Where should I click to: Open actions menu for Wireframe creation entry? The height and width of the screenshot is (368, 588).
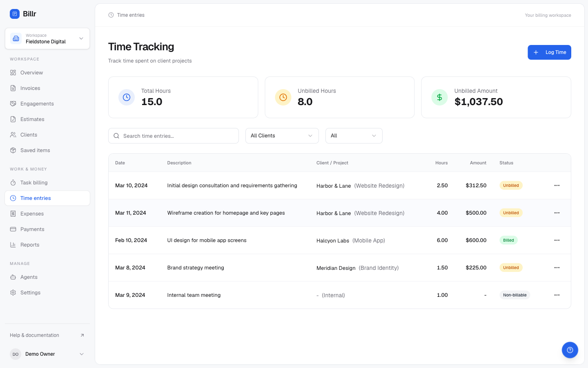(557, 213)
